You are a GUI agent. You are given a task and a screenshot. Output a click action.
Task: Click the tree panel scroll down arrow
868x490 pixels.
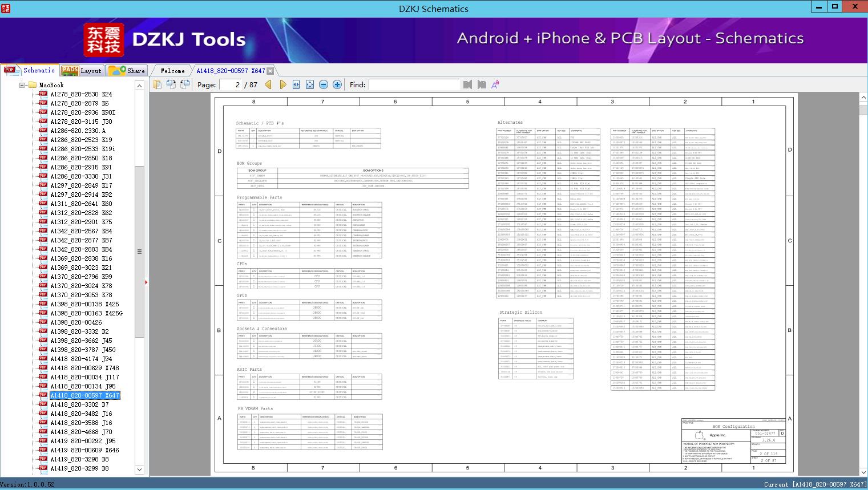[139, 469]
